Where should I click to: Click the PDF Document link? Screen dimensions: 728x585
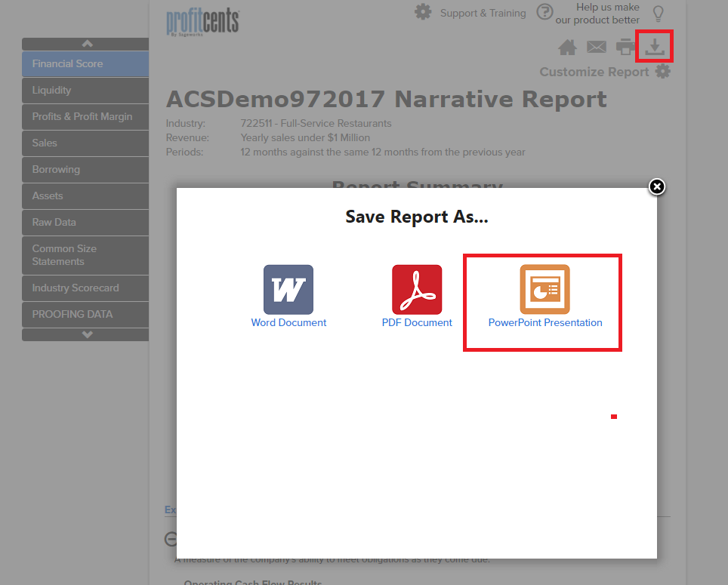[x=417, y=322]
